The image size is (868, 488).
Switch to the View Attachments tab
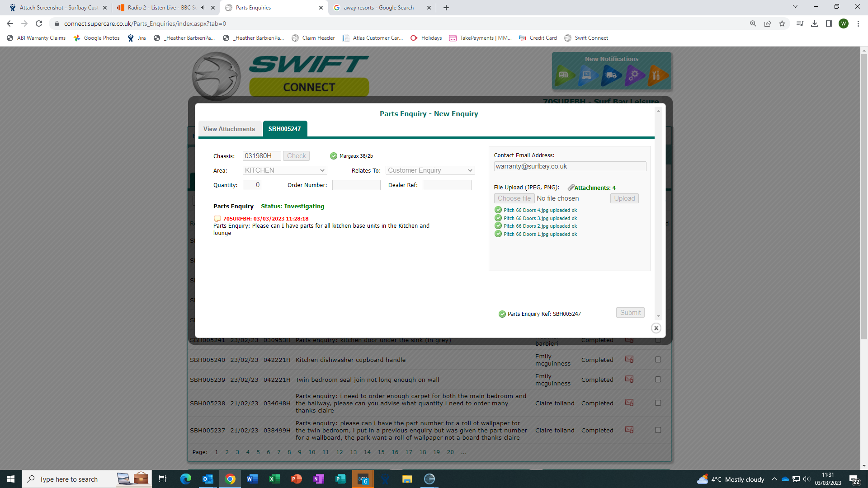pos(229,129)
